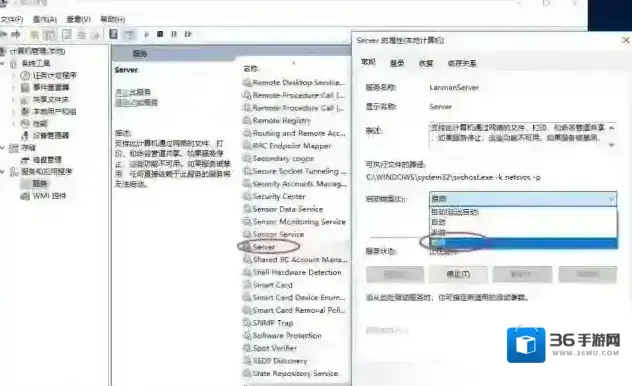Toggle the Show/Hide Console Tree toolbar icon
The width and height of the screenshot is (632, 386).
(x=49, y=35)
